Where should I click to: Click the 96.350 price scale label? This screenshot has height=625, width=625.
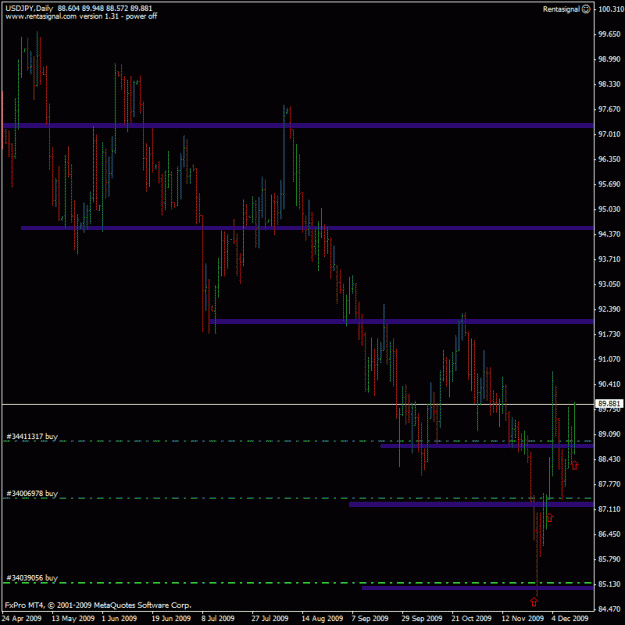click(x=610, y=159)
